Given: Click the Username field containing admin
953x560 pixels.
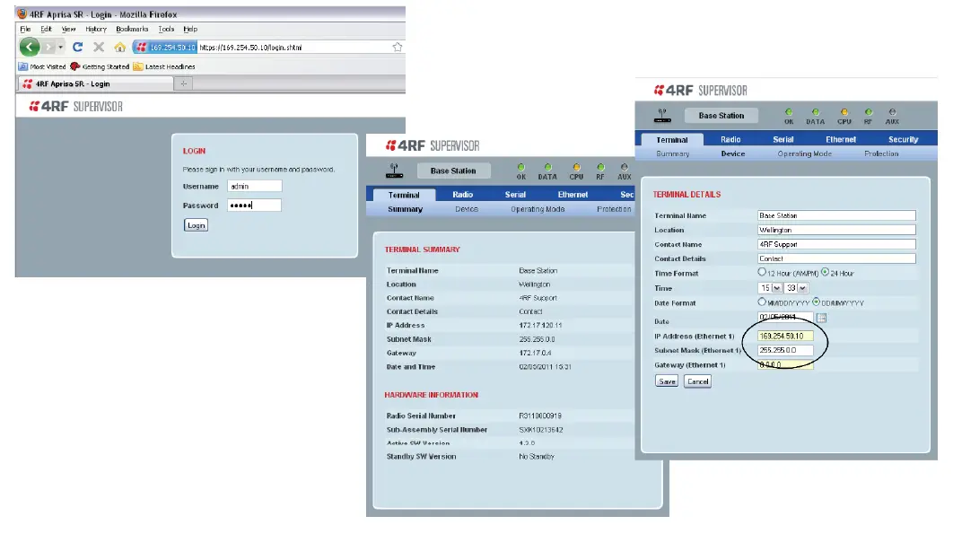Looking at the screenshot, I should point(255,186).
